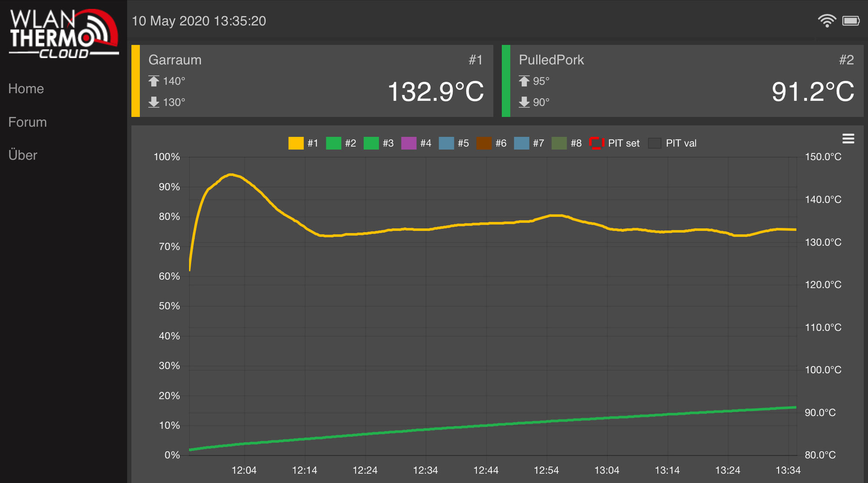Click the 12:04 time axis label
Screen dimensions: 868x483
click(244, 470)
